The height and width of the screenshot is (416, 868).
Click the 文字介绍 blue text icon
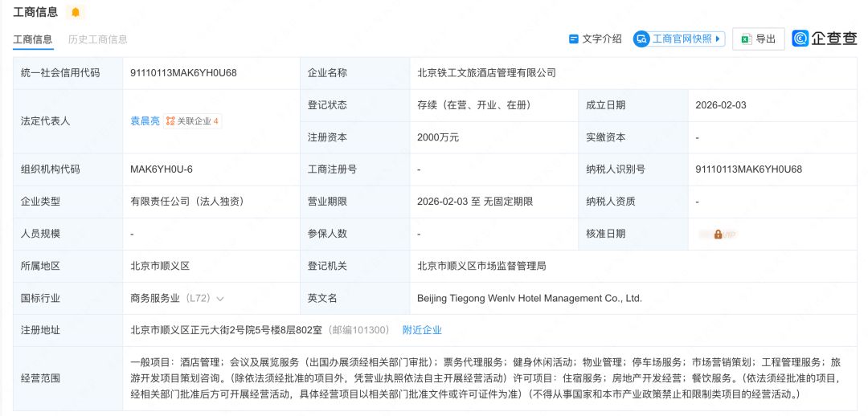click(x=574, y=39)
